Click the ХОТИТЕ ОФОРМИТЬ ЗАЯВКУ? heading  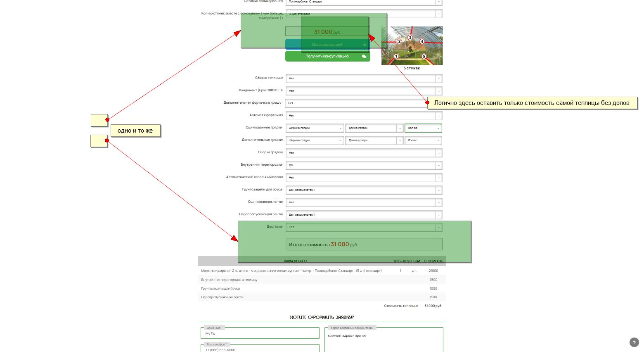point(322,317)
